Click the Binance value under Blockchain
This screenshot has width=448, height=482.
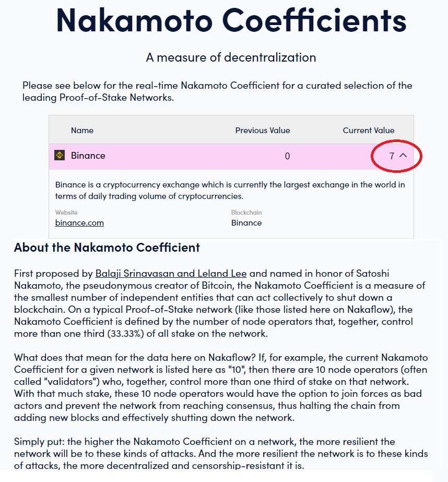coord(246,223)
